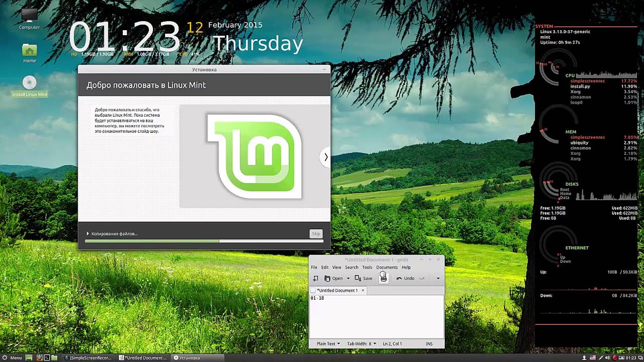This screenshot has width=644, height=362.
Task: Switch to the SimpleScreenRecorder taskbar entry
Action: pos(89,358)
